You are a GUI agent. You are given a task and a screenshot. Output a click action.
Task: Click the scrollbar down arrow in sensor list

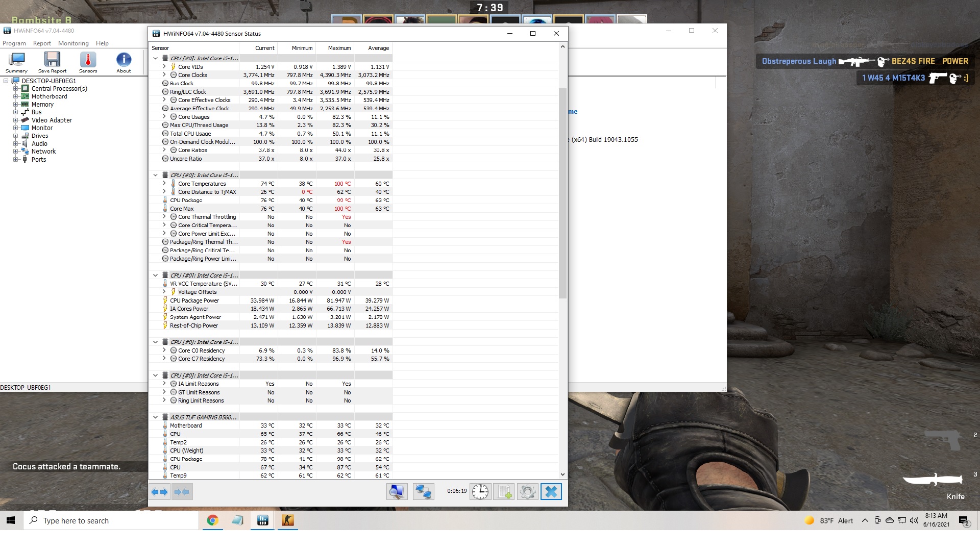click(562, 474)
